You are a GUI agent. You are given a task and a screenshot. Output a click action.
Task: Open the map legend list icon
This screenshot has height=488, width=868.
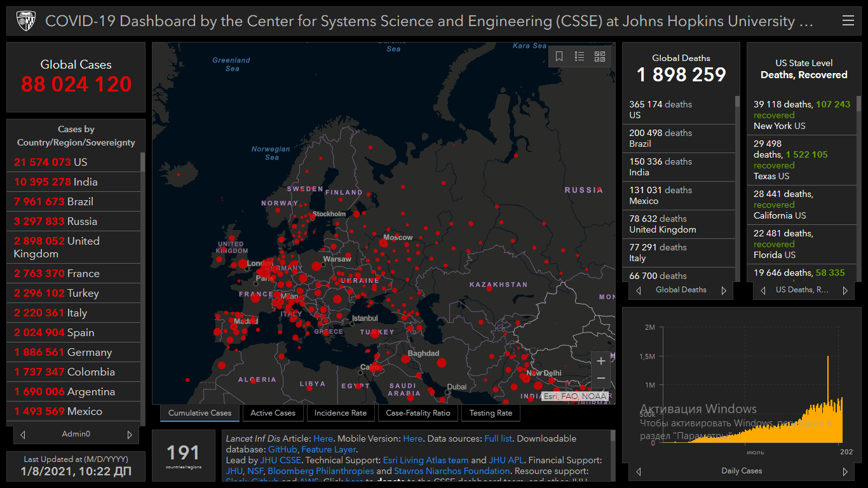coord(580,57)
